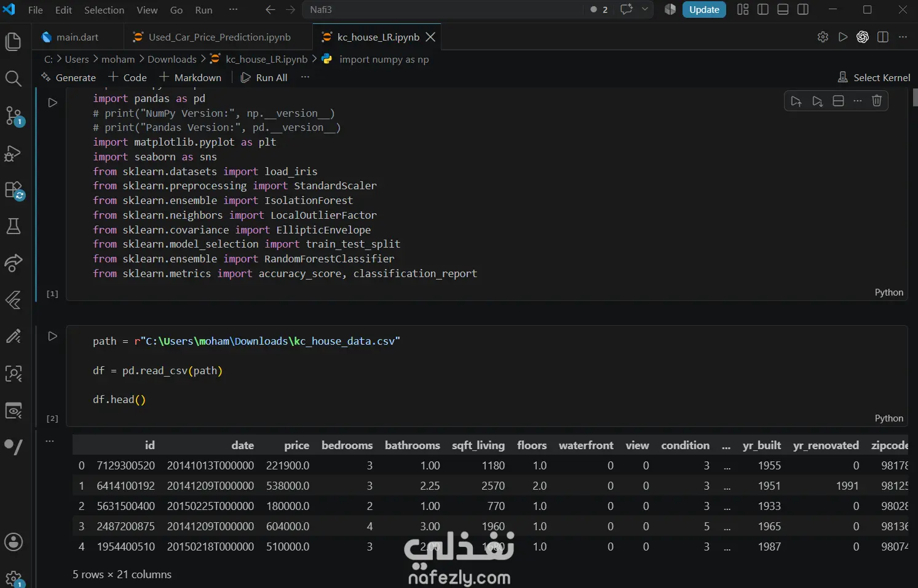Add a new Code cell
Viewport: 918px width, 588px height.
tap(128, 77)
